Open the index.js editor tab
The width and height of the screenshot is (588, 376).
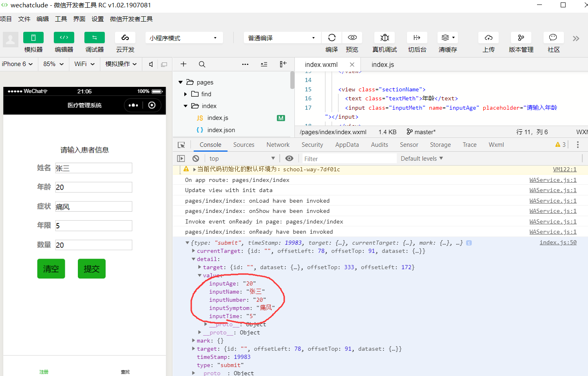[x=383, y=64]
